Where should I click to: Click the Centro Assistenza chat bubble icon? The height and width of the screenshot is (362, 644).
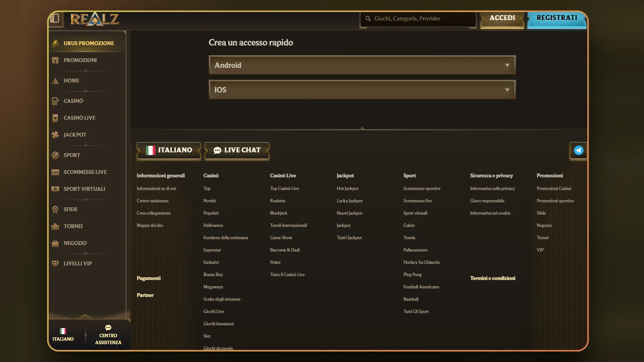(108, 328)
